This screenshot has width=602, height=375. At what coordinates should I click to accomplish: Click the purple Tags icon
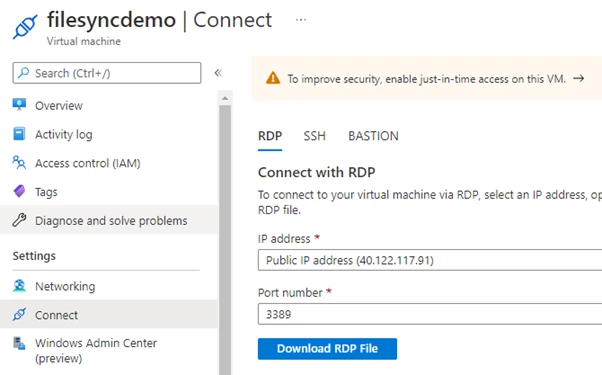(19, 191)
